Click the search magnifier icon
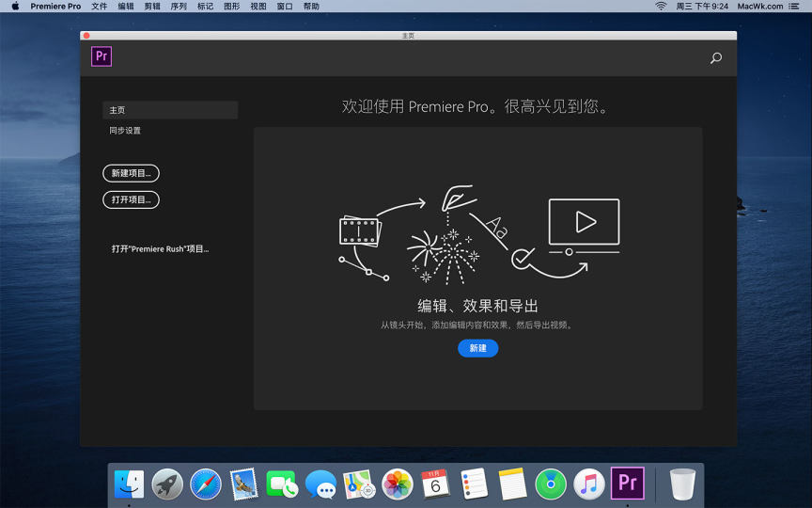This screenshot has width=812, height=508. click(715, 58)
